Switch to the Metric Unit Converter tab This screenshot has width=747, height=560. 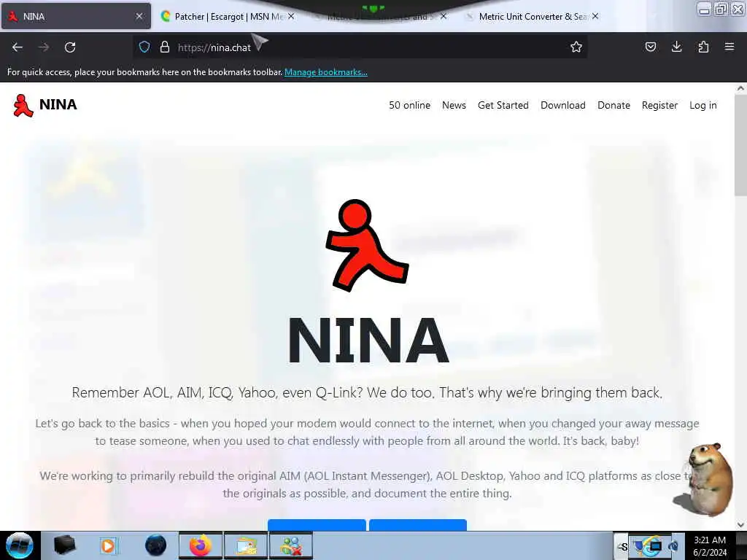click(533, 16)
